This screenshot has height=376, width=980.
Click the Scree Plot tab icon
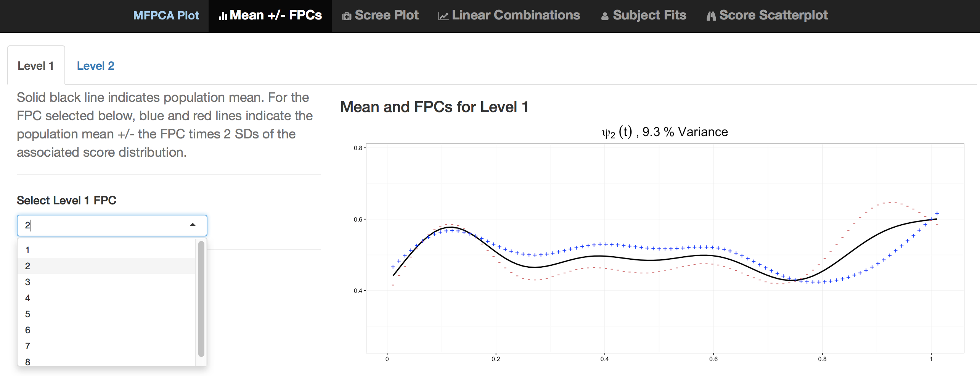click(x=347, y=16)
